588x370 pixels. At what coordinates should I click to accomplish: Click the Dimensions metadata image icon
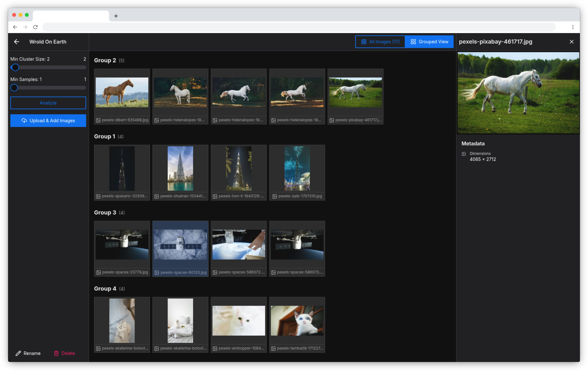coord(464,154)
